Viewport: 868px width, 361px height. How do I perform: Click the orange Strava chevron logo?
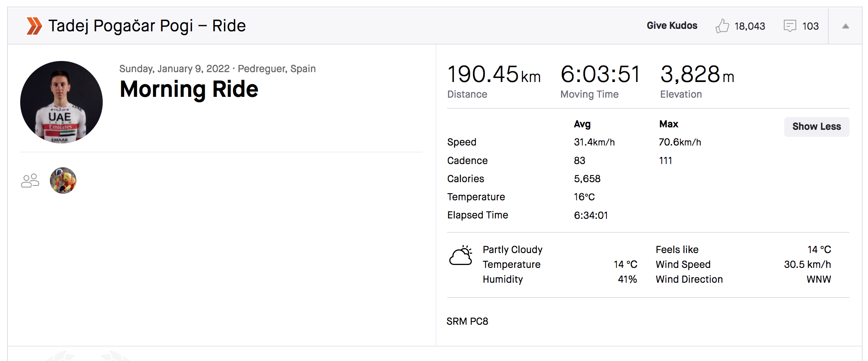[x=34, y=26]
